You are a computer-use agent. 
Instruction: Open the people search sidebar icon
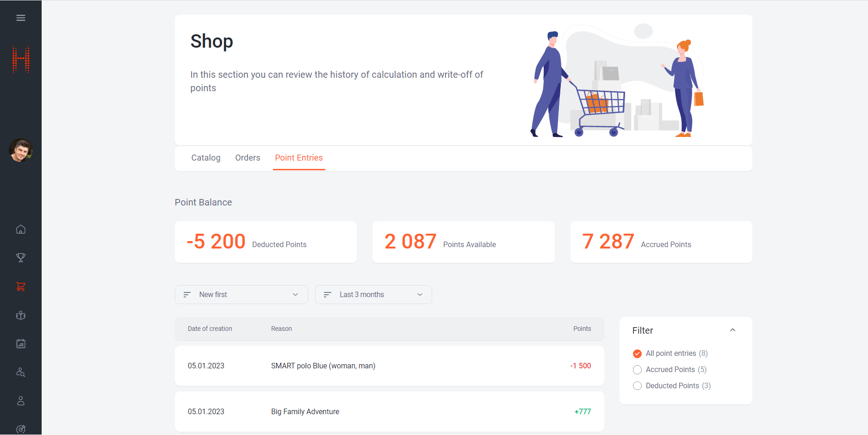pos(21,373)
